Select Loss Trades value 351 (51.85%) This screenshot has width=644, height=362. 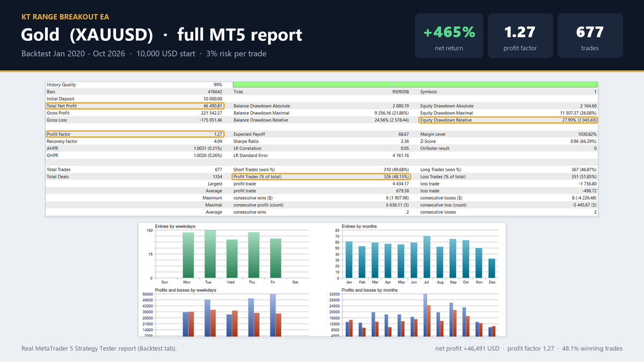coord(584,176)
